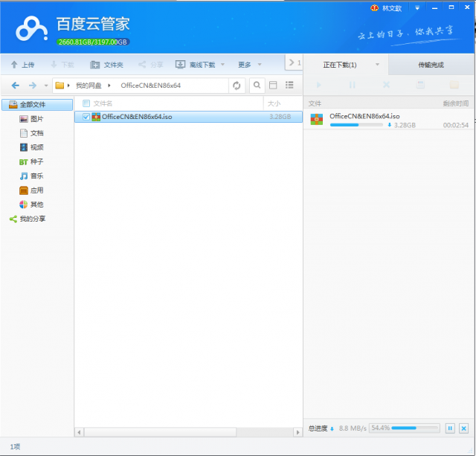476x456 pixels.
Task: Open 其他 category in sidebar
Action: (x=31, y=205)
